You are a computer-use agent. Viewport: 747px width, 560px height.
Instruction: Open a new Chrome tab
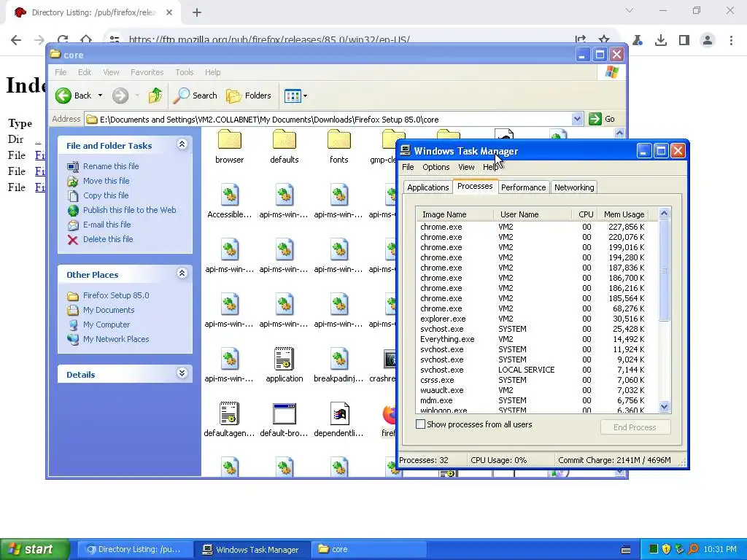pyautogui.click(x=197, y=12)
